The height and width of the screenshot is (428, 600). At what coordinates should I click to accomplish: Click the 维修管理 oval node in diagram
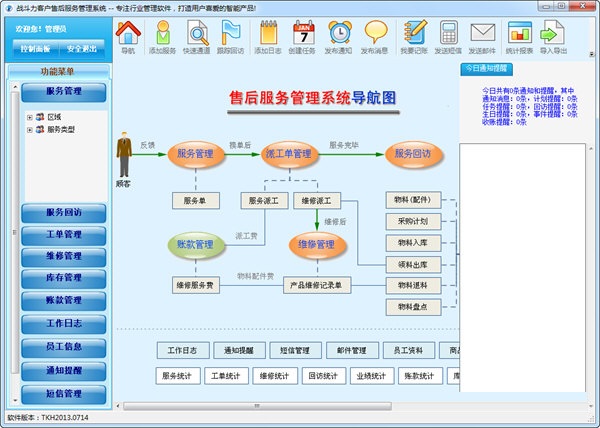point(317,245)
